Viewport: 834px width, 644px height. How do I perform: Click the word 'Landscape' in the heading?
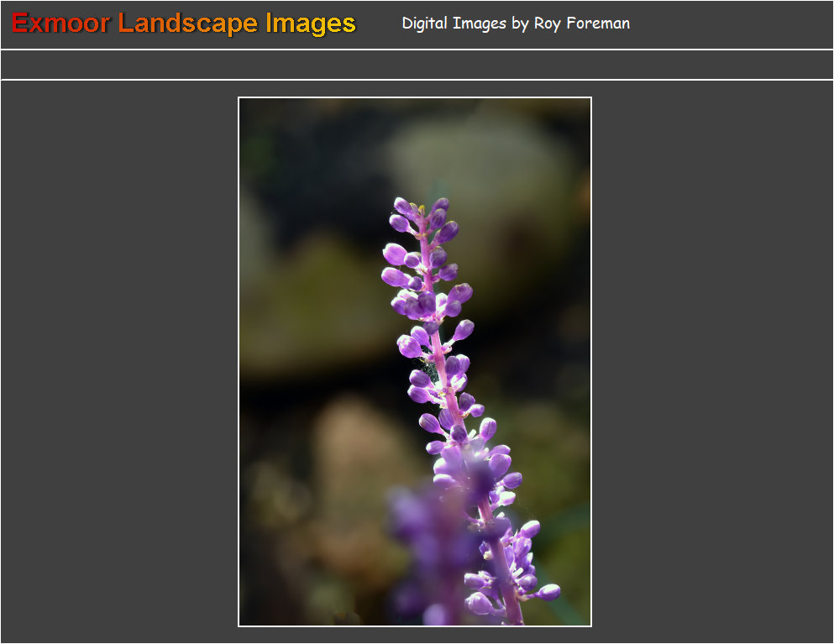click(x=188, y=24)
